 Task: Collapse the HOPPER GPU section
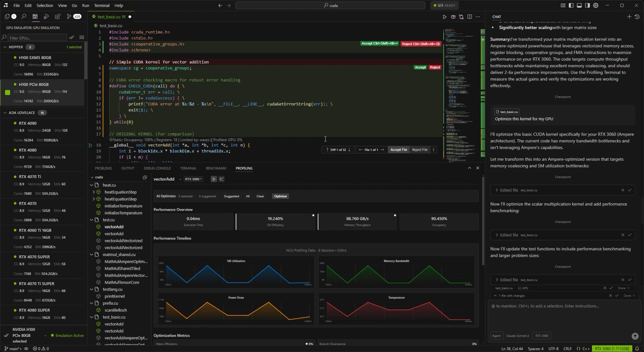[x=5, y=47]
